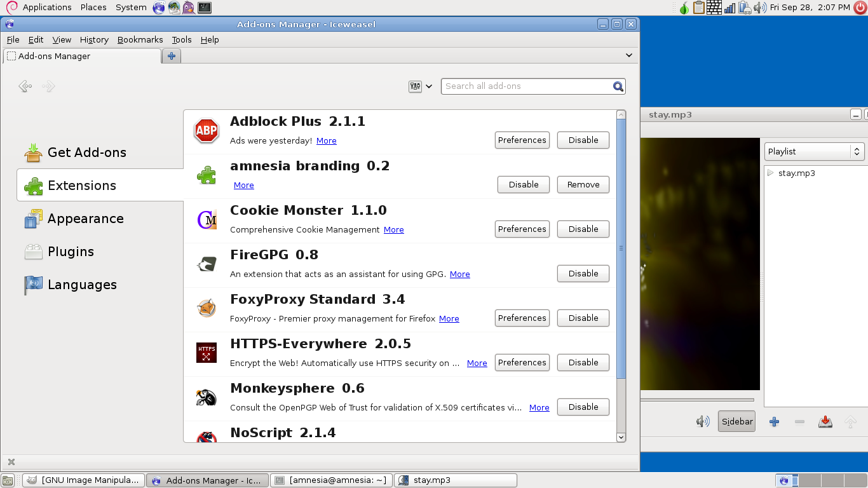868x488 pixels.
Task: Open the Adblock Plus ABP icon
Action: click(207, 131)
